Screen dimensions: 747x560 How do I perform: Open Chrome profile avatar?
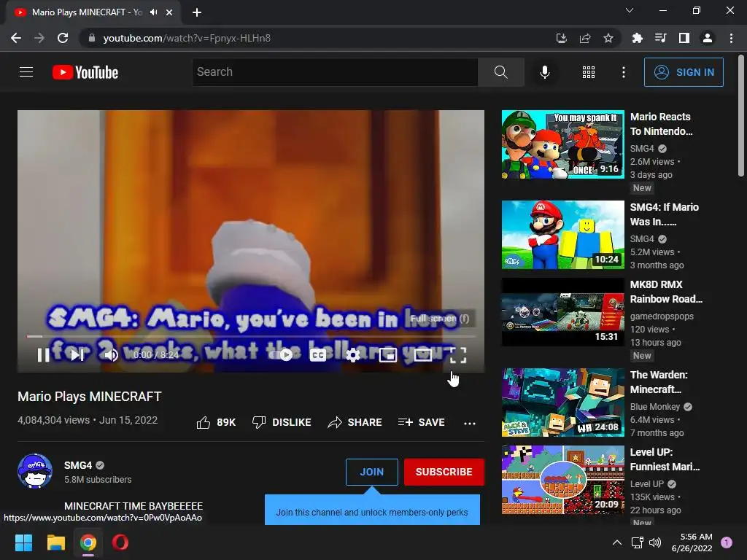click(708, 38)
